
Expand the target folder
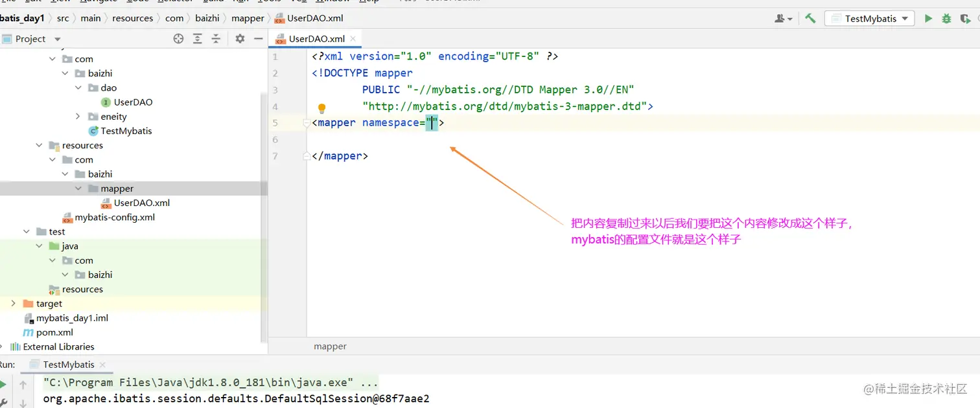pyautogui.click(x=14, y=304)
